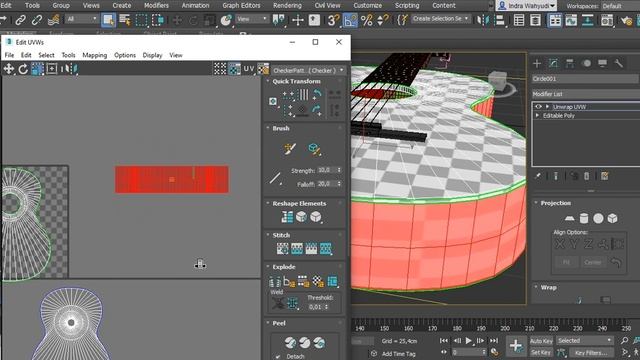Click the Cylindrical Map projection icon
The image size is (640, 360).
584,218
